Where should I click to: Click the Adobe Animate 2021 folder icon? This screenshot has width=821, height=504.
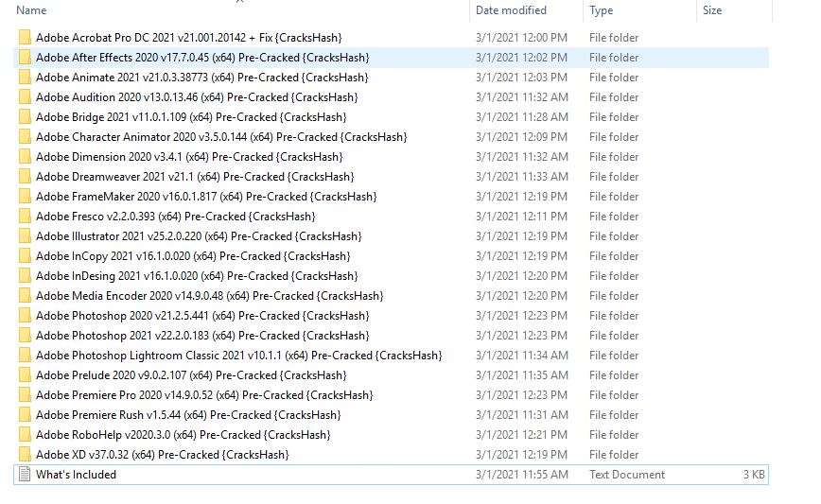25,78
